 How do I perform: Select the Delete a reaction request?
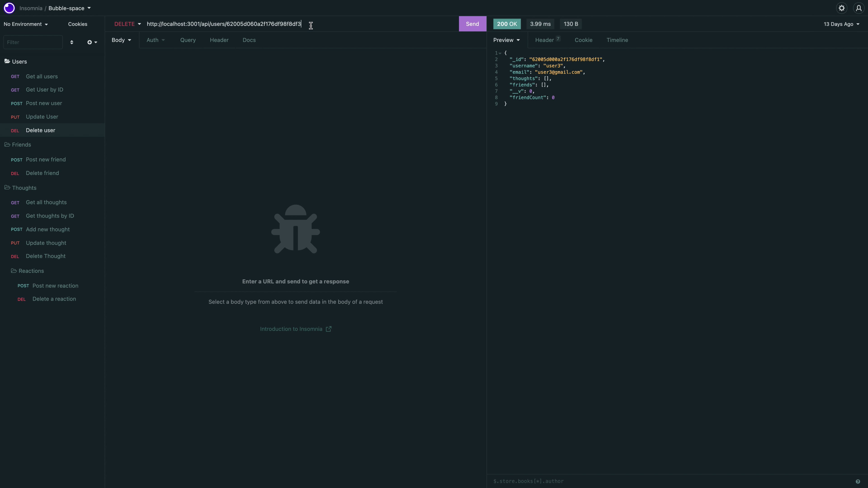(52, 299)
